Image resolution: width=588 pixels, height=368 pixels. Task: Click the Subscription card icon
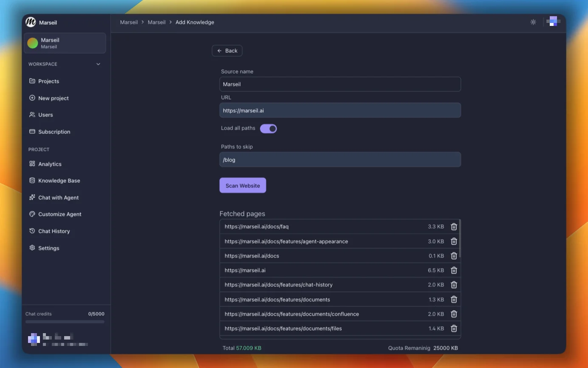pyautogui.click(x=32, y=132)
